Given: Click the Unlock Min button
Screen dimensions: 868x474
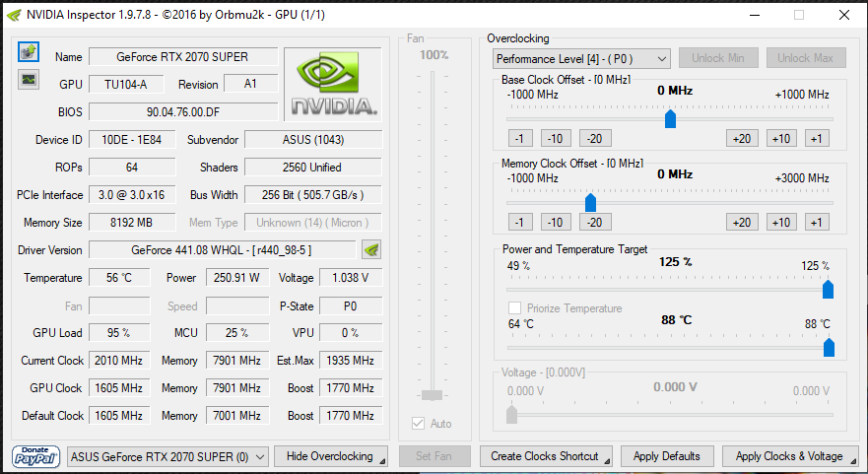Looking at the screenshot, I should pos(718,58).
